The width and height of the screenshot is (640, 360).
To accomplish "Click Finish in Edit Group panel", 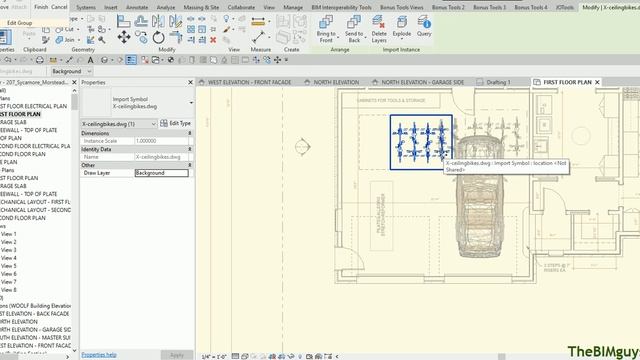I will pyautogui.click(x=41, y=7).
